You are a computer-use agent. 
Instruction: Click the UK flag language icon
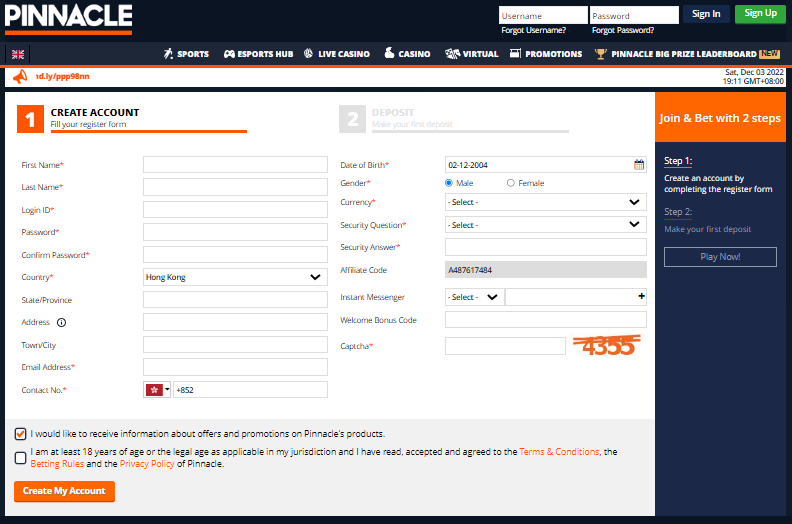pos(18,54)
